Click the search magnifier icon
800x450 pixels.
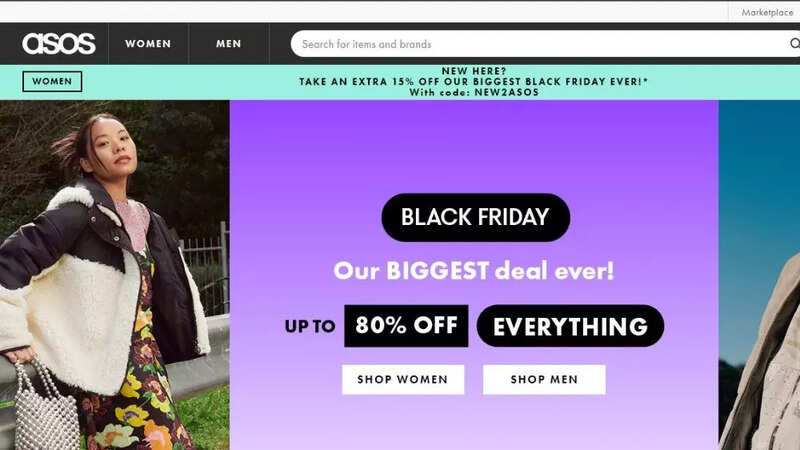794,43
